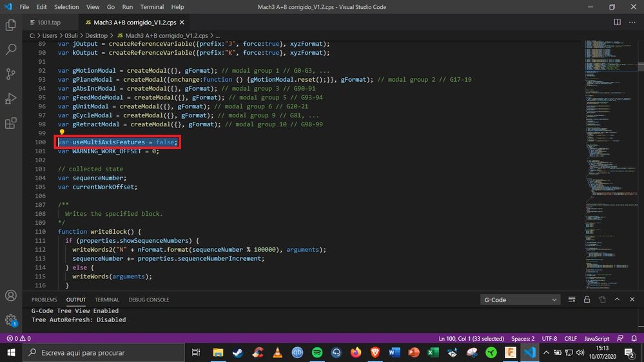Open the Go menu
Viewport: 644px width, 362px height.
pyautogui.click(x=110, y=7)
